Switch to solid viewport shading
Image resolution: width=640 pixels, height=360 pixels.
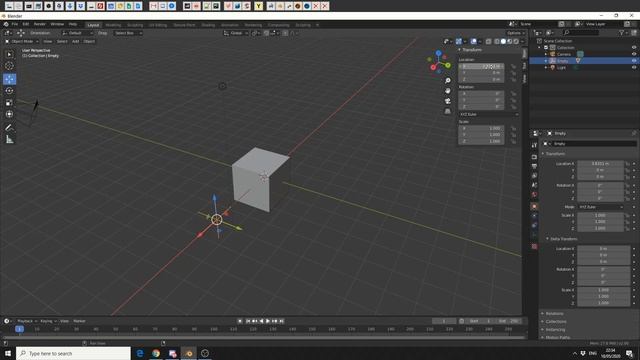pyautogui.click(x=503, y=41)
